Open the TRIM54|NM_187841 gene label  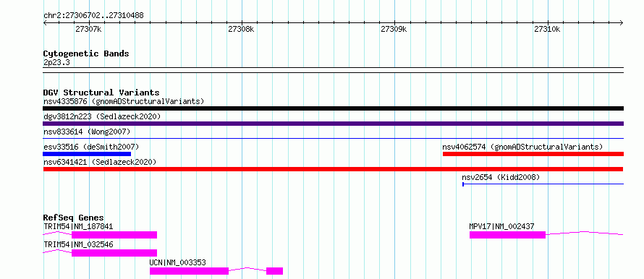pos(78,226)
